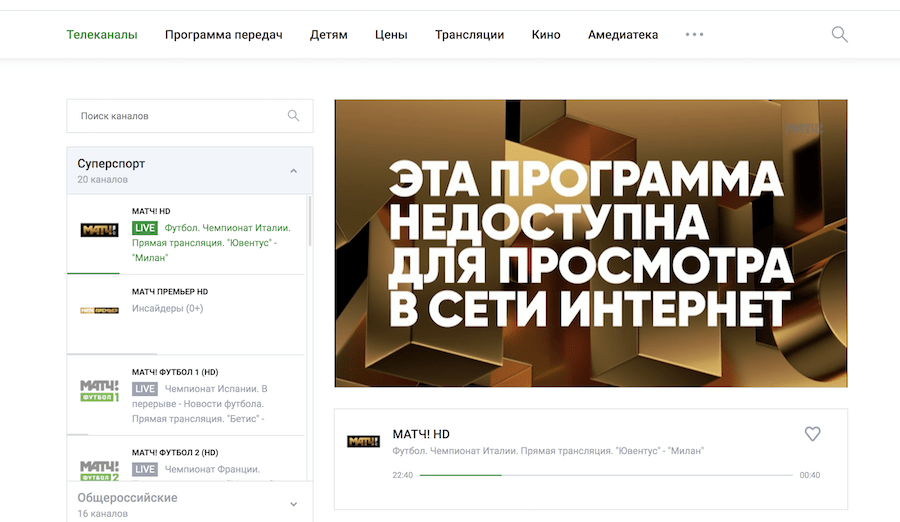Image resolution: width=900 pixels, height=522 pixels.
Task: Select the МАТЧ! ФУТБОЛ 2 logo
Action: point(99,467)
